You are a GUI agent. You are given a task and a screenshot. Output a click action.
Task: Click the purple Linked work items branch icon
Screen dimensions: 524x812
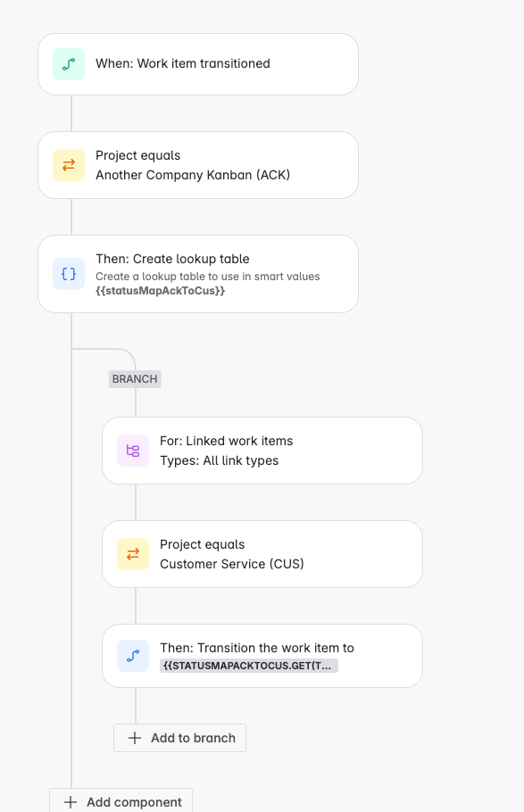[133, 451]
